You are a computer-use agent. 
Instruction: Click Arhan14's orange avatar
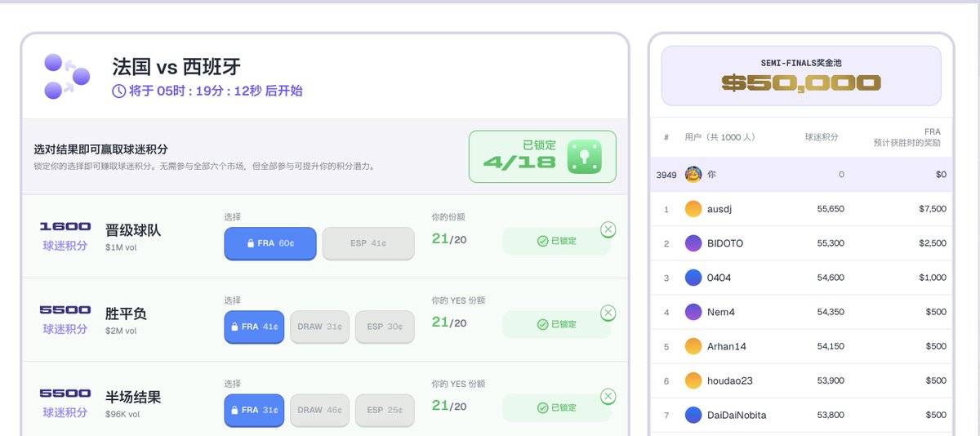click(693, 346)
